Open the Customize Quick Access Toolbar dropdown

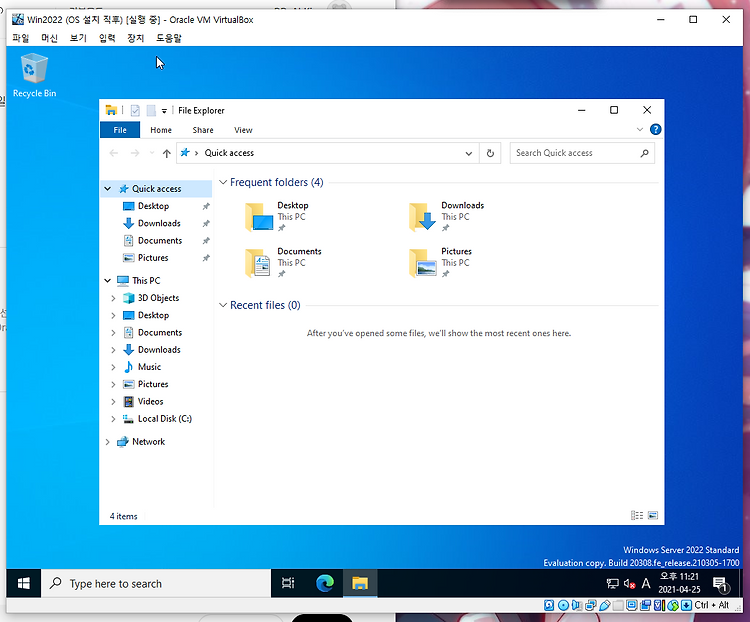164,111
